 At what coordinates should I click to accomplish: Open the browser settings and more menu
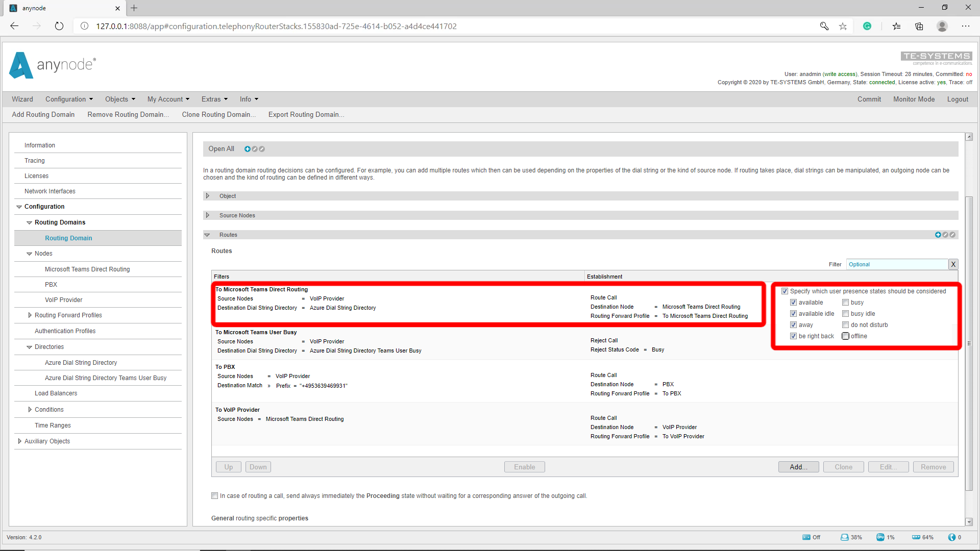pos(966,26)
